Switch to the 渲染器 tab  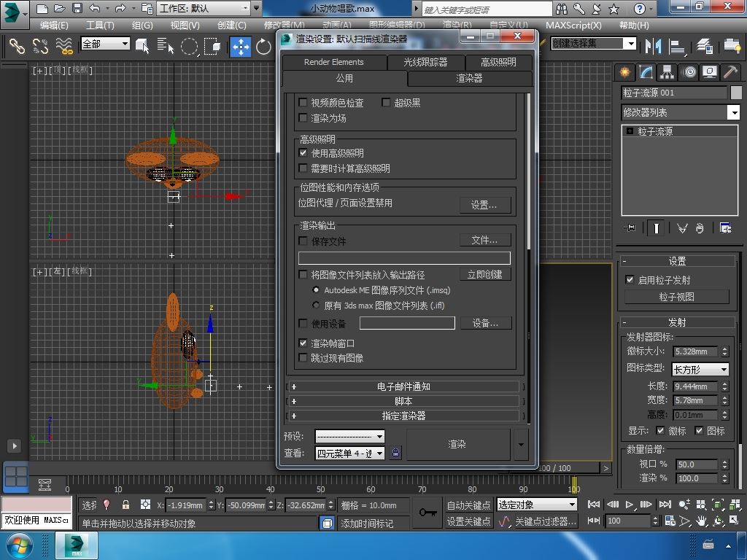pos(469,79)
